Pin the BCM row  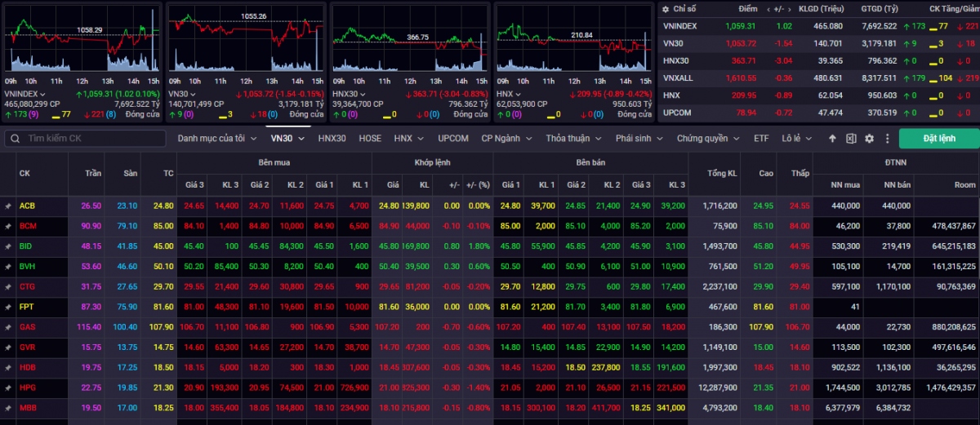click(x=8, y=226)
